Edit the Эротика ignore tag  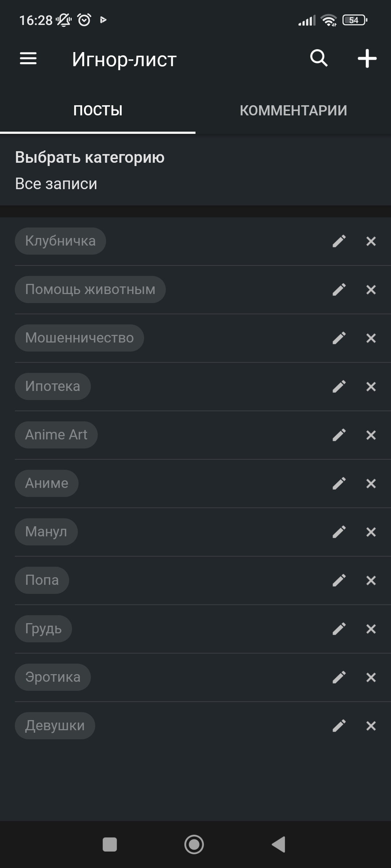[339, 677]
